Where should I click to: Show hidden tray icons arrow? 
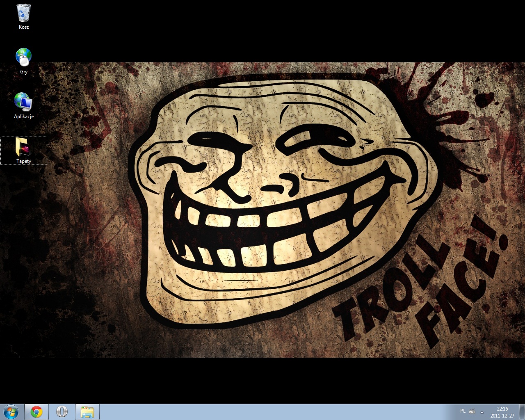(482, 412)
